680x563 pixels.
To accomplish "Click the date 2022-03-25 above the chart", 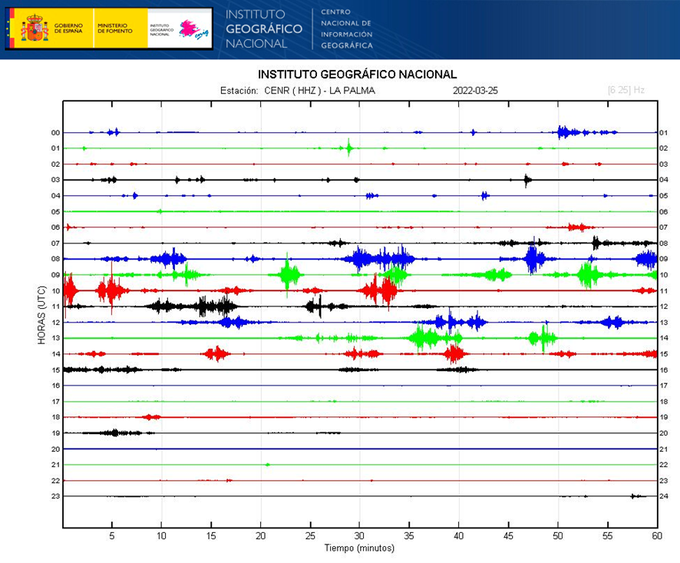I will [477, 90].
